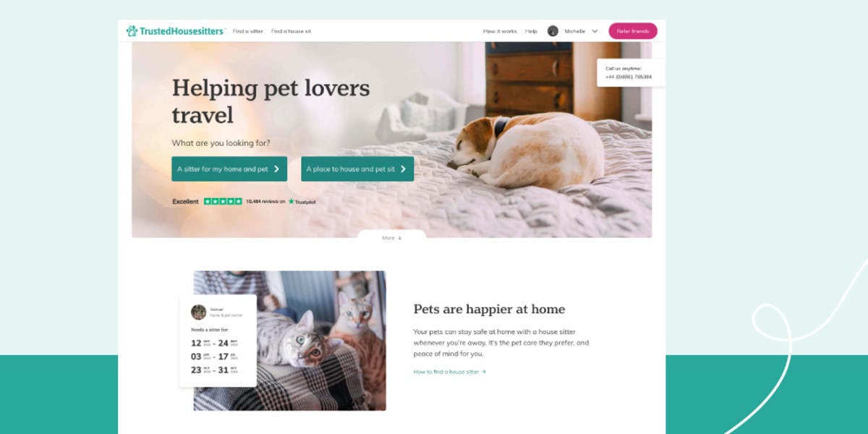Click arrow on sitter for my home button
Screen dimensions: 868x434
click(276, 169)
